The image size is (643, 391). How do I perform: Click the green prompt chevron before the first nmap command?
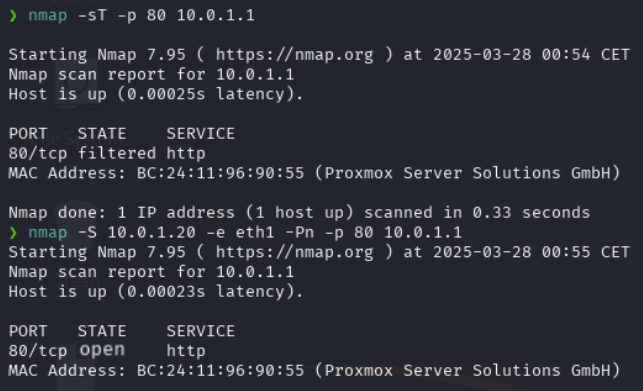click(x=13, y=16)
